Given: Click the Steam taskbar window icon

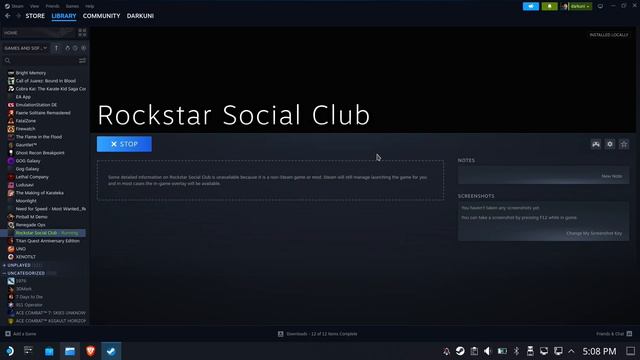Looking at the screenshot, I should 111,351.
